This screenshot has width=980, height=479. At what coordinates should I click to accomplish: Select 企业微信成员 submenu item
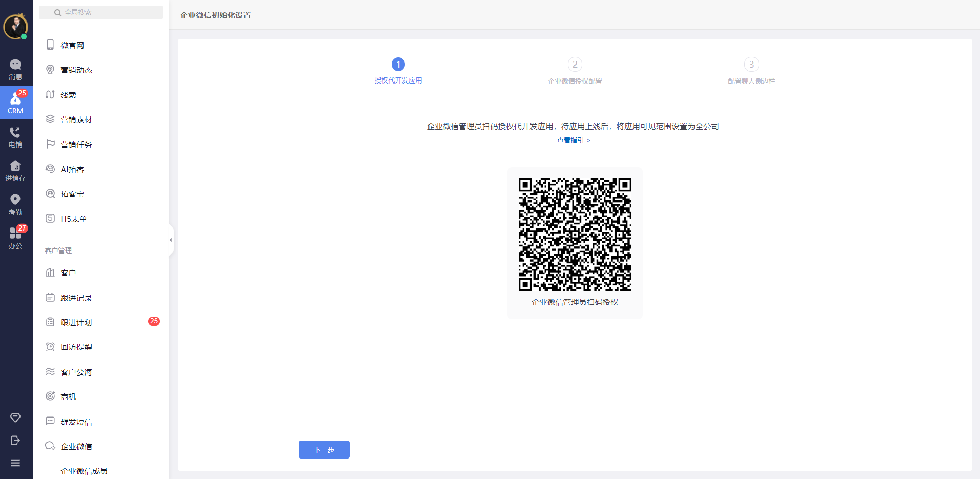point(84,471)
